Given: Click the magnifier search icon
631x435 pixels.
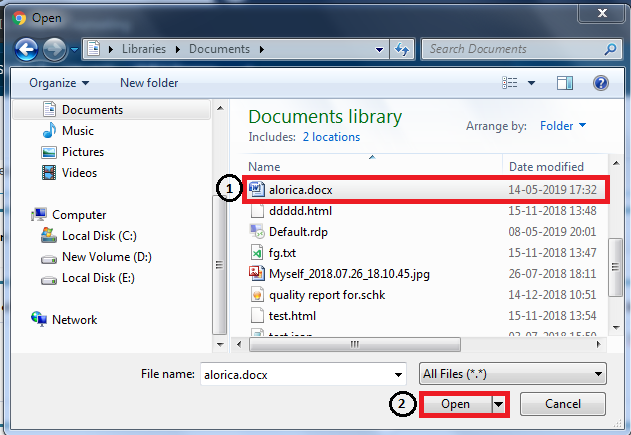Looking at the screenshot, I should pyautogui.click(x=610, y=49).
